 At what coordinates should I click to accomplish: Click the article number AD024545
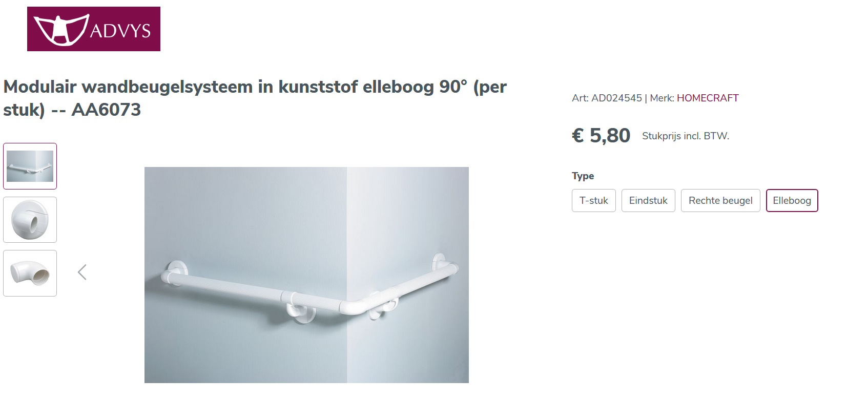[x=616, y=98]
